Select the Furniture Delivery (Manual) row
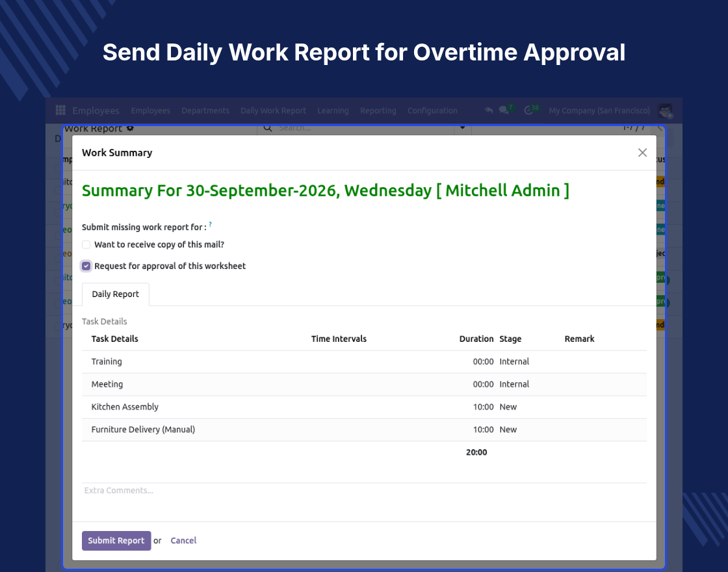728x572 pixels. 364,430
